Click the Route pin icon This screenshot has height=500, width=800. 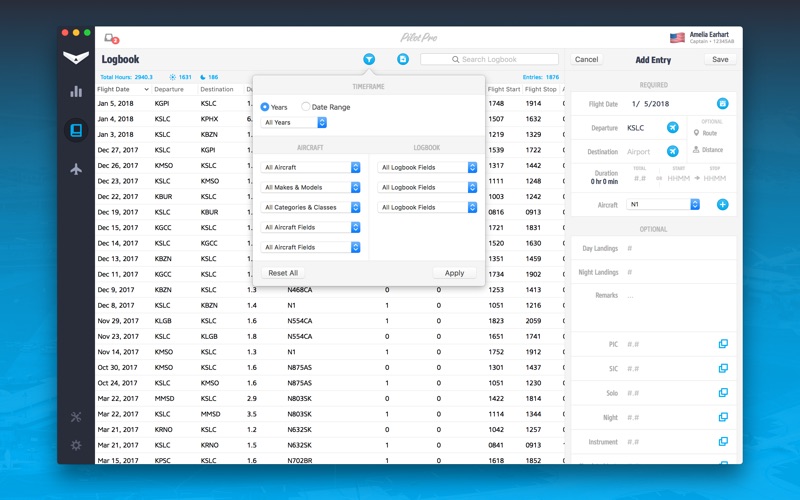[696, 133]
